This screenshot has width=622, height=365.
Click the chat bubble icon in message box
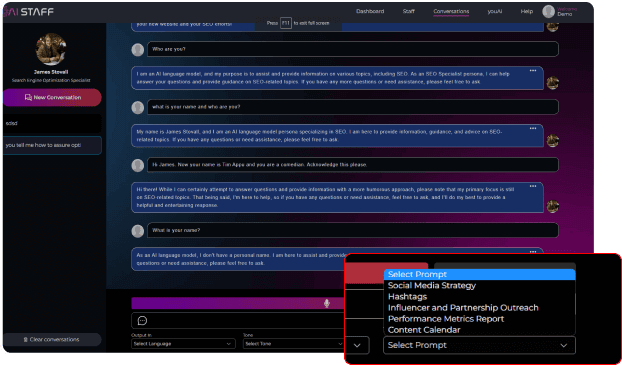point(142,321)
